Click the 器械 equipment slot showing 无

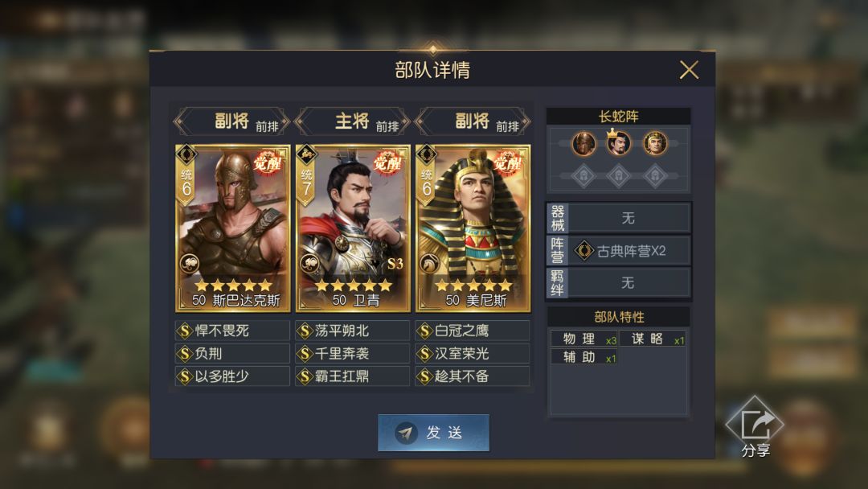619,218
